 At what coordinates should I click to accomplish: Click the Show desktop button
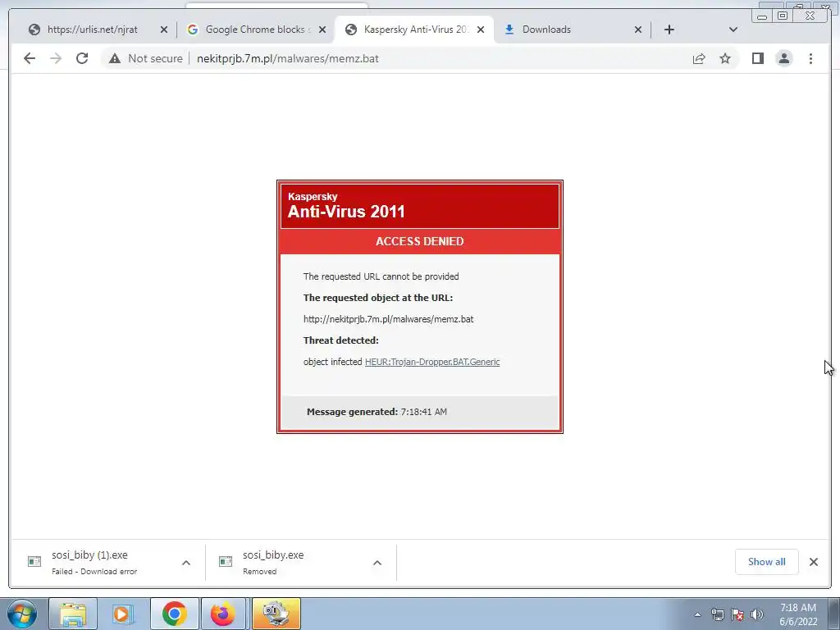tap(834, 614)
